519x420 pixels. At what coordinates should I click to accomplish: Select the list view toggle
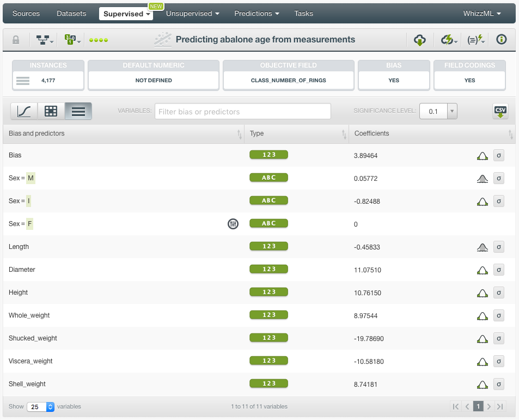pos(78,111)
